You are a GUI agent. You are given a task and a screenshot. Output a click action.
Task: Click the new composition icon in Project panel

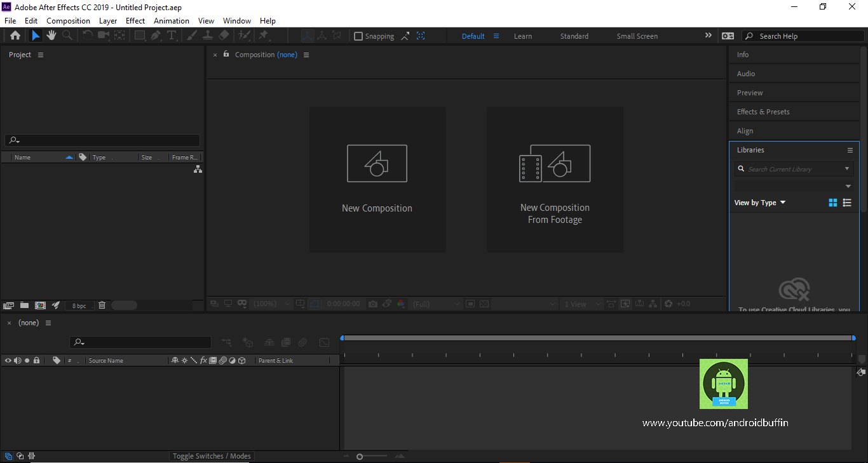[x=40, y=305]
